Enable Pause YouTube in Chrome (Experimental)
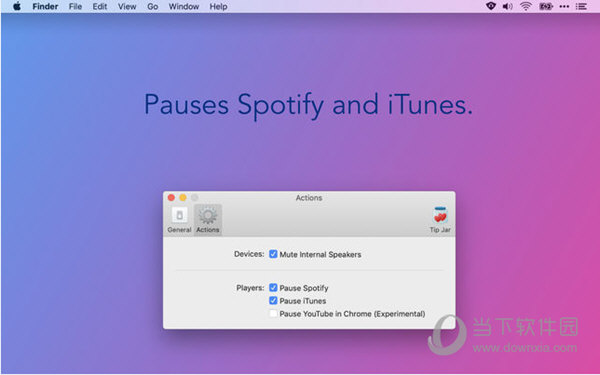The height and width of the screenshot is (375, 600). (273, 314)
